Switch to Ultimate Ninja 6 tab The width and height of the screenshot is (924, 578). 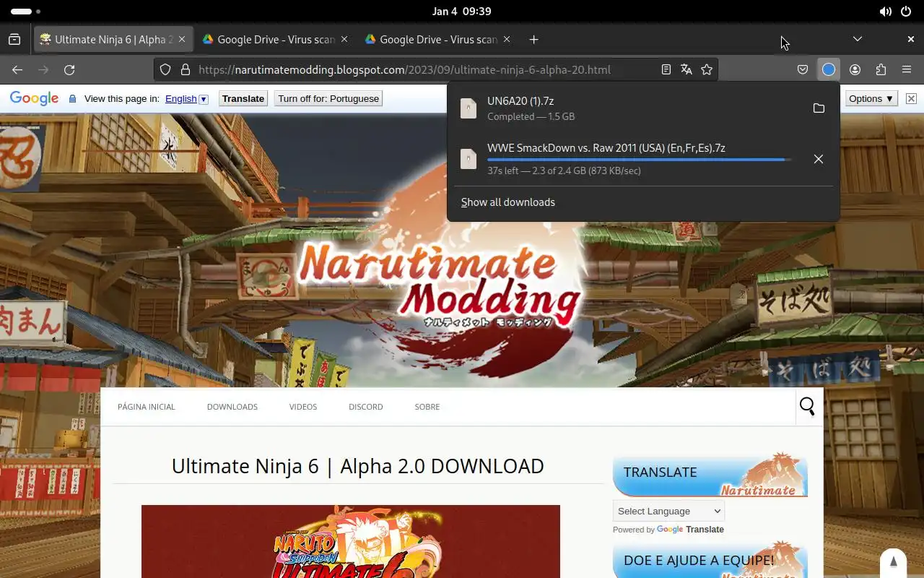(114, 40)
